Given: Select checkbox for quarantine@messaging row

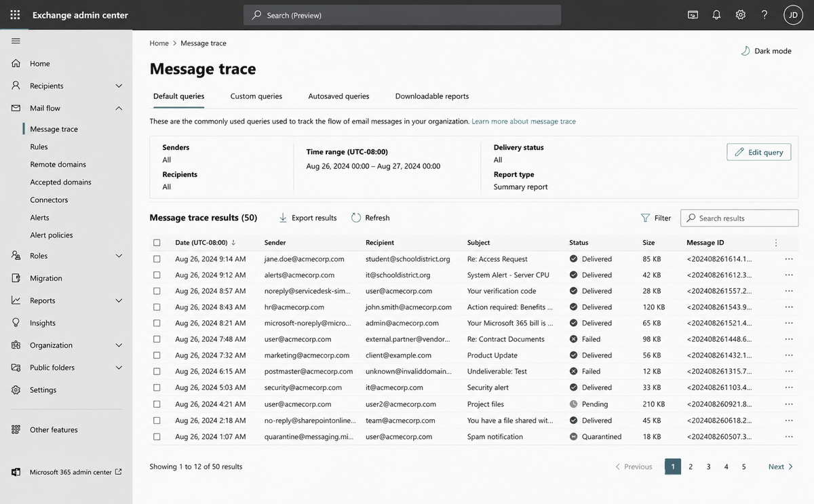Looking at the screenshot, I should [157, 437].
